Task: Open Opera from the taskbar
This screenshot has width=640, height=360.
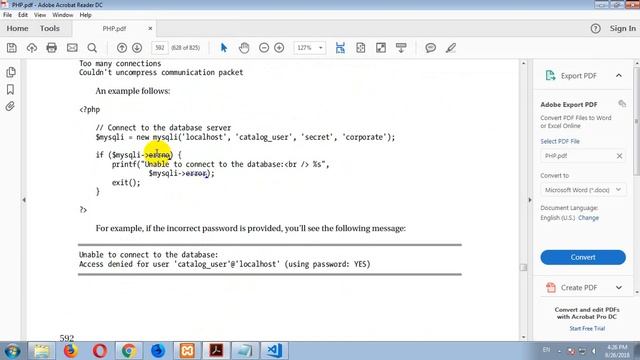Action: (100, 351)
